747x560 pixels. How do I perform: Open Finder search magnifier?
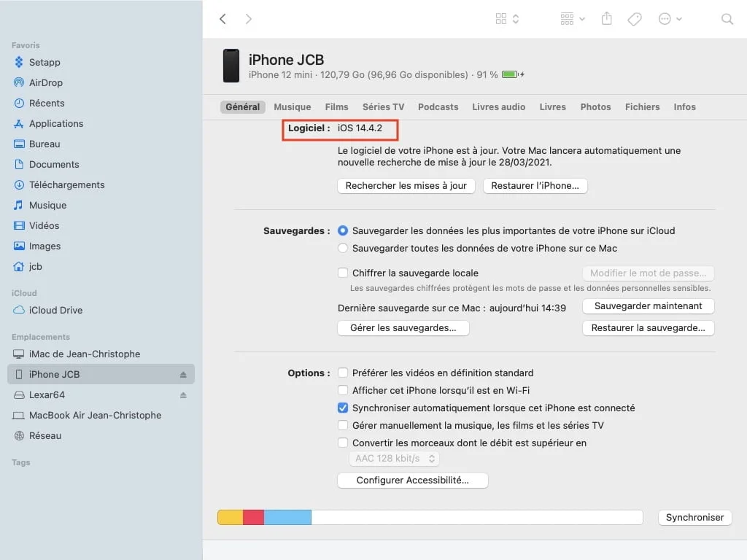[x=727, y=19]
